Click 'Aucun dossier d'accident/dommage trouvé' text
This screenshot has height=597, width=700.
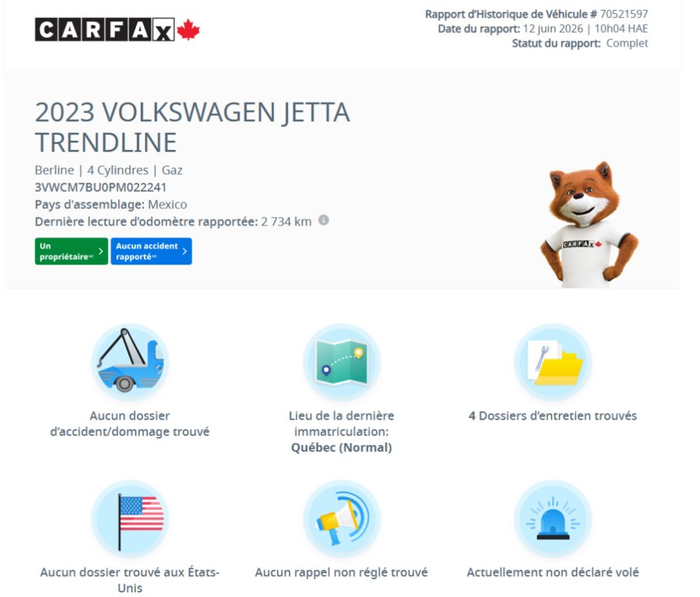(x=130, y=424)
